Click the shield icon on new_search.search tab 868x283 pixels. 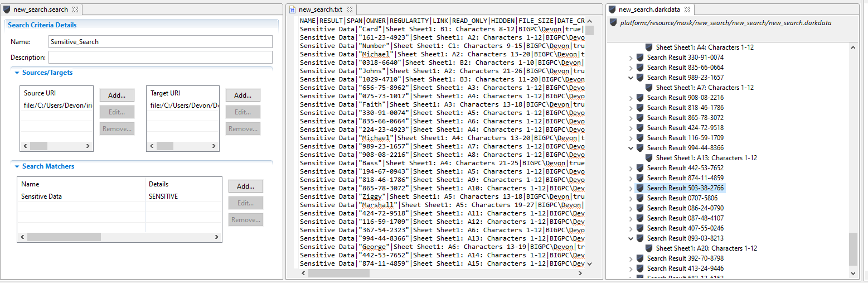[7, 9]
